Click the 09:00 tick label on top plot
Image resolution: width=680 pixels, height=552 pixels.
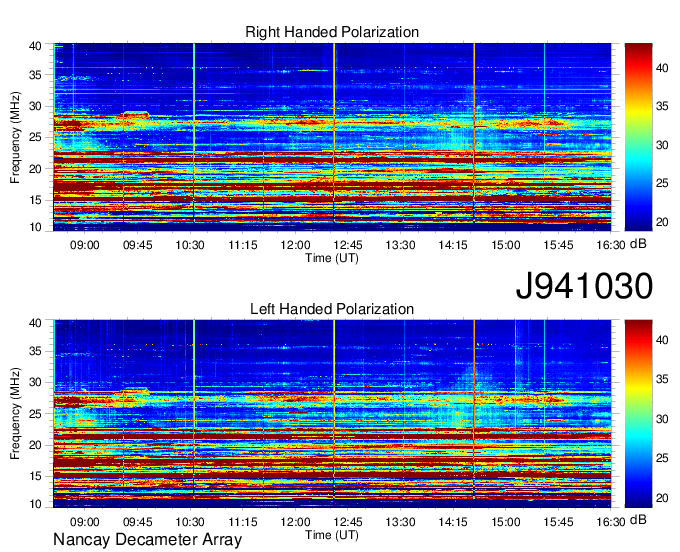[x=85, y=245]
